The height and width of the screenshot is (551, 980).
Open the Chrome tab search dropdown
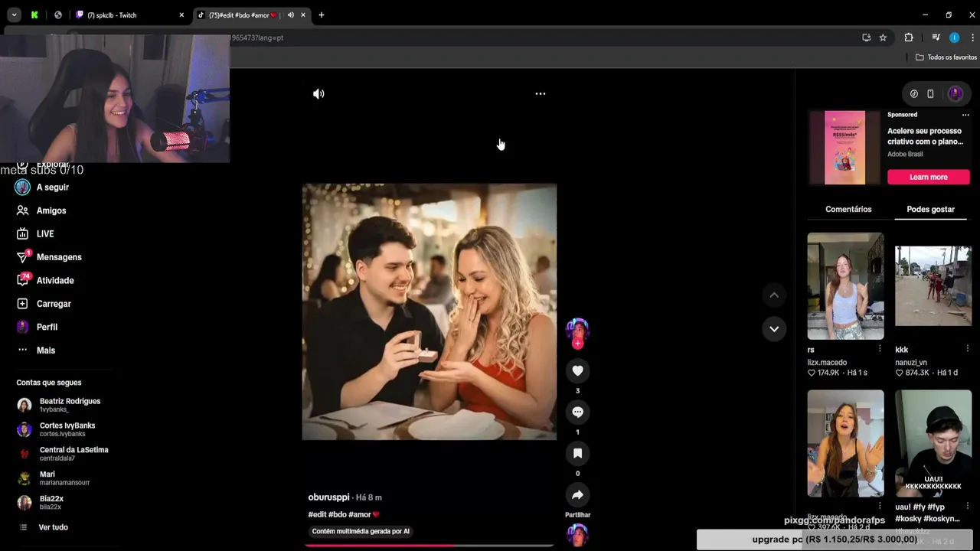(x=14, y=15)
